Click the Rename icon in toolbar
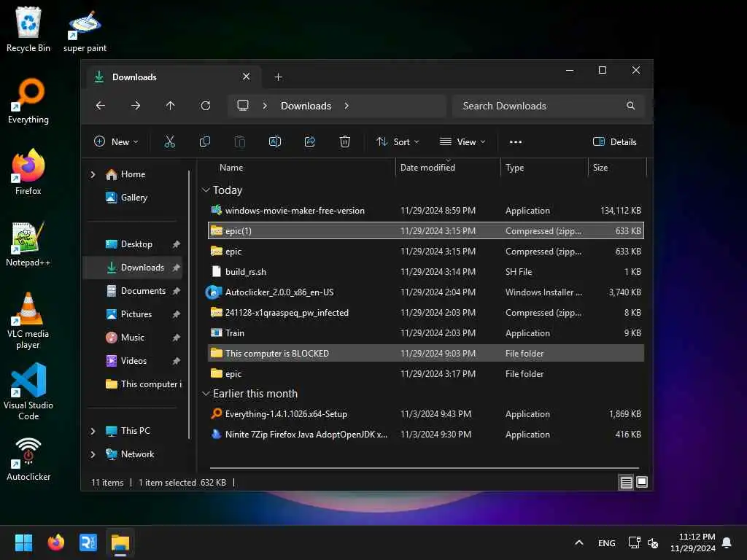Screen dimensions: 747x560 point(275,141)
